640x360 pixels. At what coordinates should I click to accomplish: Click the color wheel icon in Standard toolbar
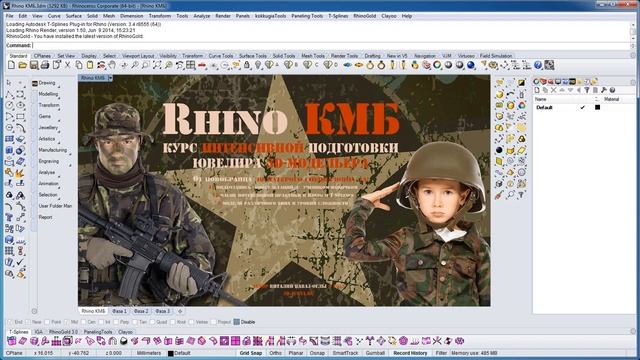tap(437, 65)
